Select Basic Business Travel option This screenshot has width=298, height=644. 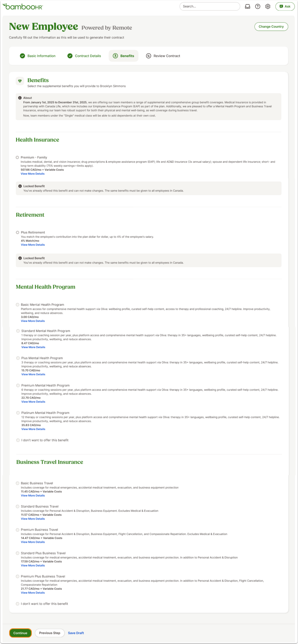[x=17, y=483]
